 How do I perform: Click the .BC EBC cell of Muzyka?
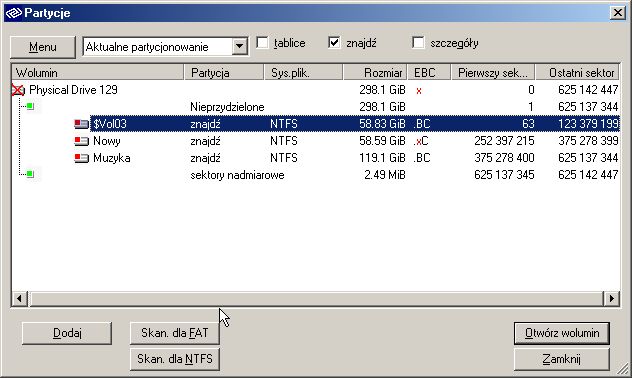[422, 158]
